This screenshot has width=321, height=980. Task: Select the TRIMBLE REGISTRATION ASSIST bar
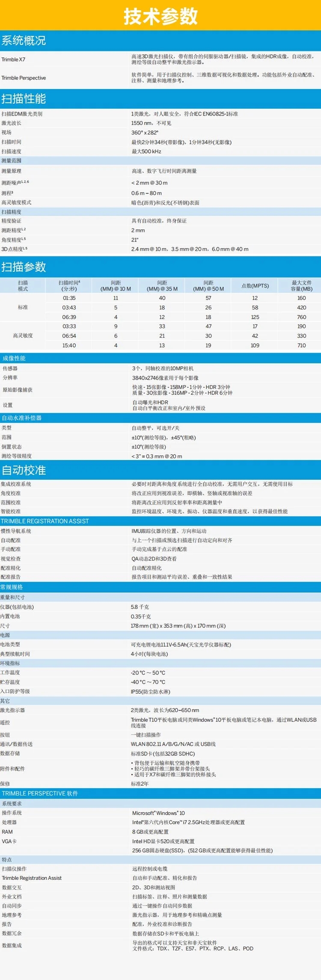[160, 521]
